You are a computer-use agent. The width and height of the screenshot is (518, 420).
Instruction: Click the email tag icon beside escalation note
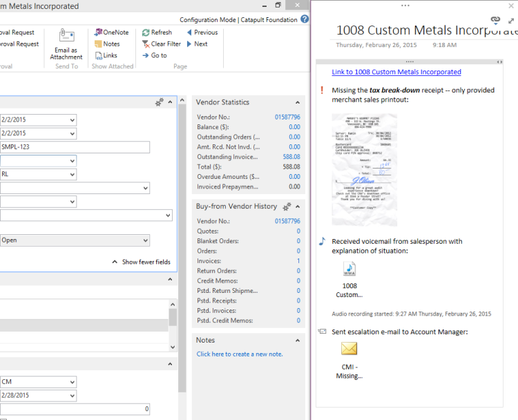point(322,331)
